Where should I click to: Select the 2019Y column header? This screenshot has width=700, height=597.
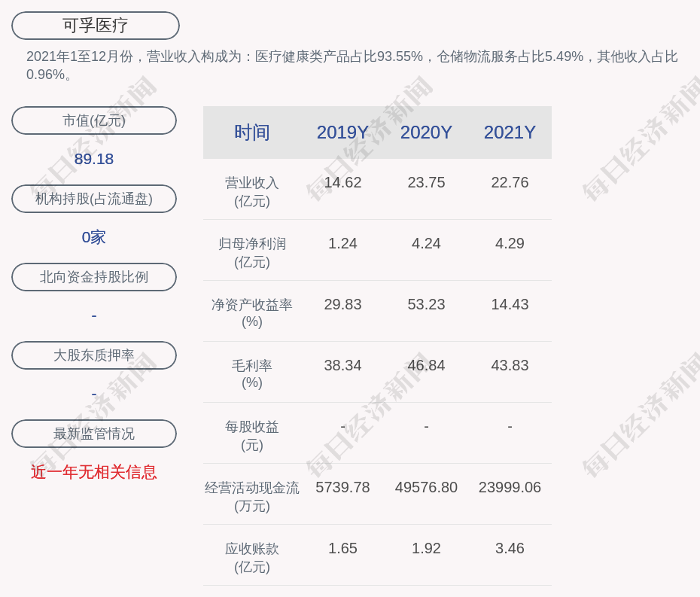pyautogui.click(x=342, y=132)
